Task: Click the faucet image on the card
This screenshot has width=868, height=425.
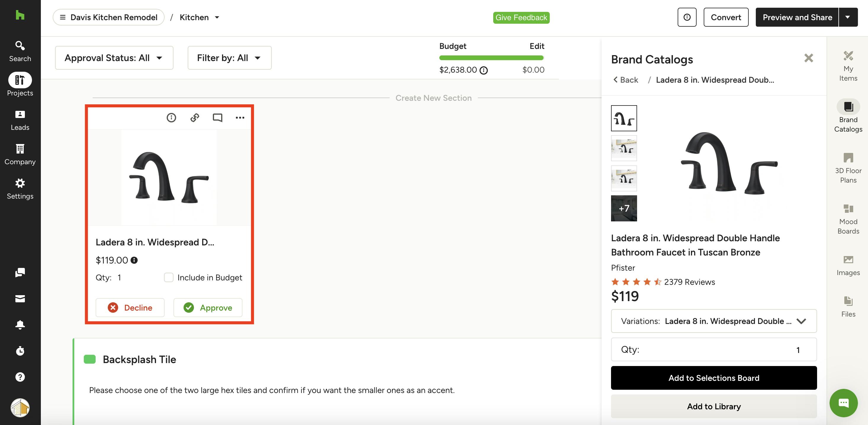Action: (169, 178)
